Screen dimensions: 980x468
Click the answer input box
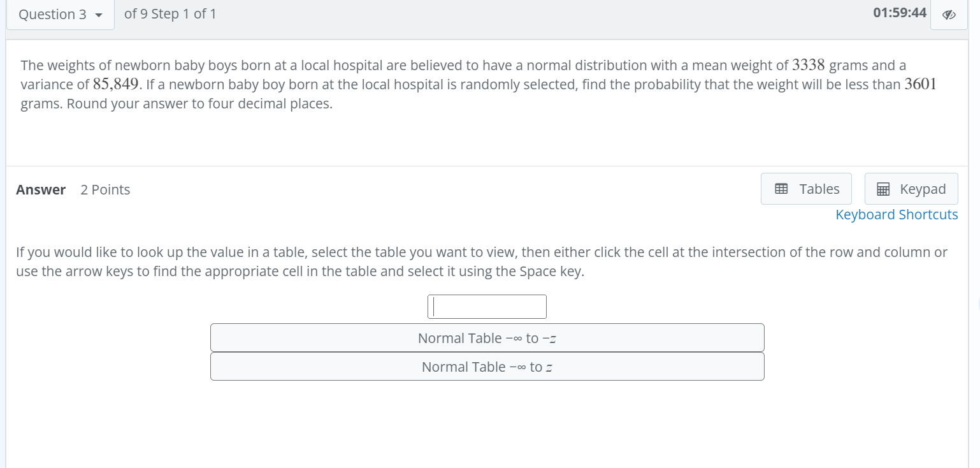(487, 307)
